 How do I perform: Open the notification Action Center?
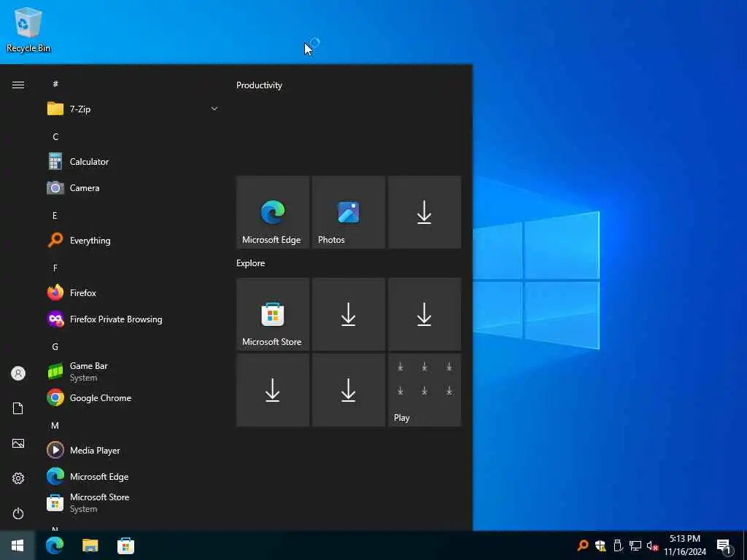724,545
